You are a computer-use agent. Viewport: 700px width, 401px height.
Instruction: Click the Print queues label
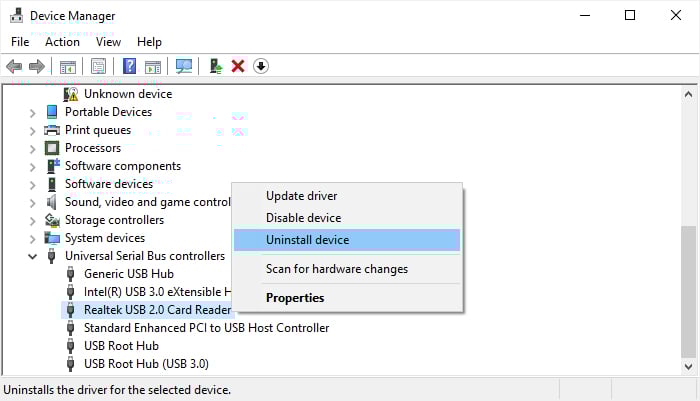click(x=98, y=130)
